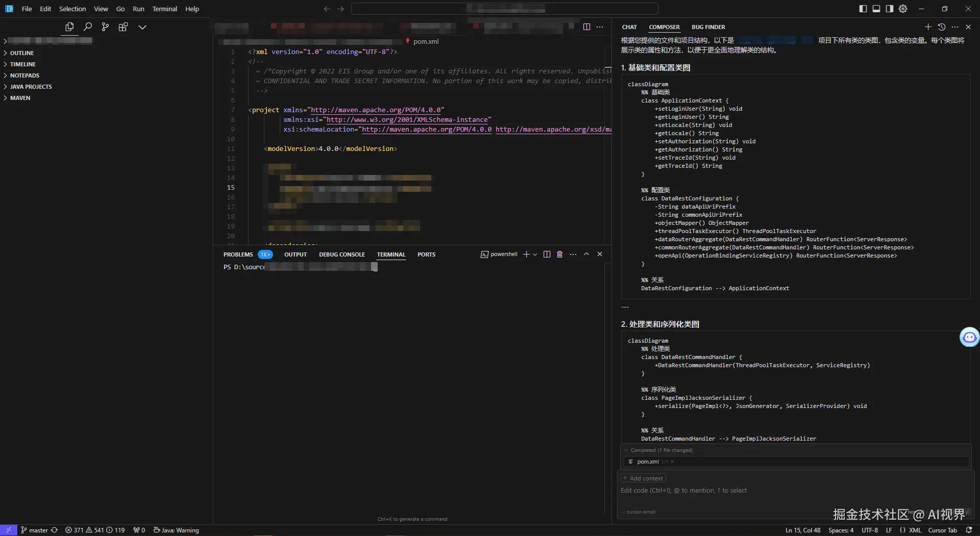
Task: Open the new terminal launch profile dropdown
Action: pyautogui.click(x=535, y=254)
